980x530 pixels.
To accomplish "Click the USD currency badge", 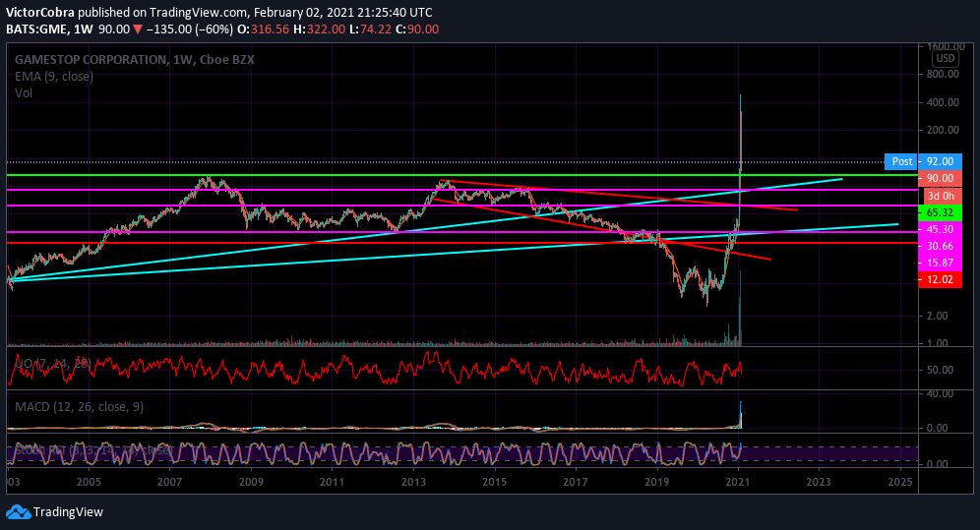I will pos(945,58).
